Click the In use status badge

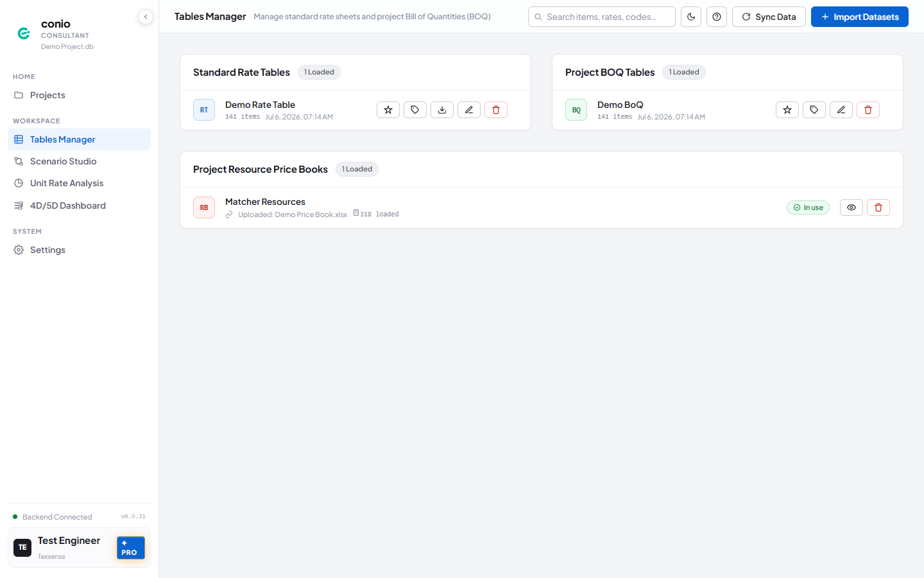[808, 207]
